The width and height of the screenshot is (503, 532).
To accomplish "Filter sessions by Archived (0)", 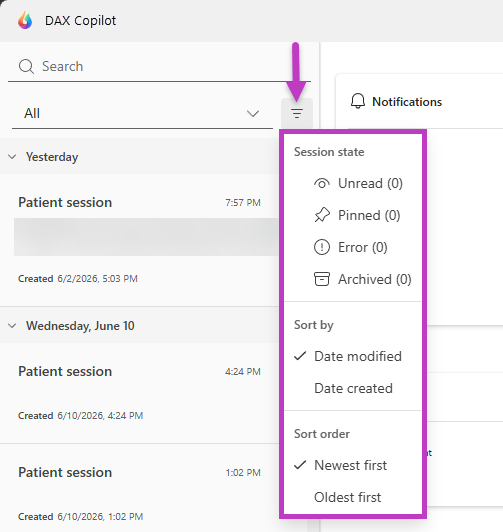I will pyautogui.click(x=353, y=279).
